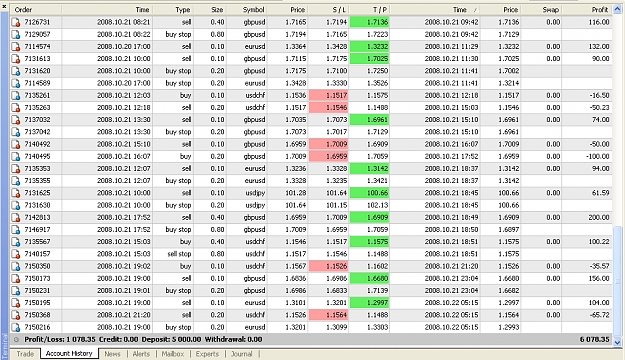Click the Profit/Loss: 1 078.35 summary text

pyautogui.click(x=60, y=340)
